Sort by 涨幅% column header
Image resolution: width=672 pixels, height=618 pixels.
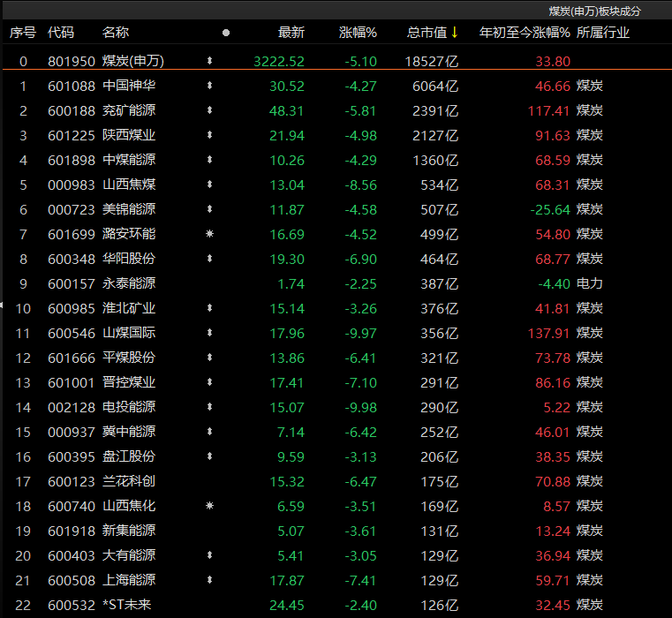pyautogui.click(x=358, y=33)
